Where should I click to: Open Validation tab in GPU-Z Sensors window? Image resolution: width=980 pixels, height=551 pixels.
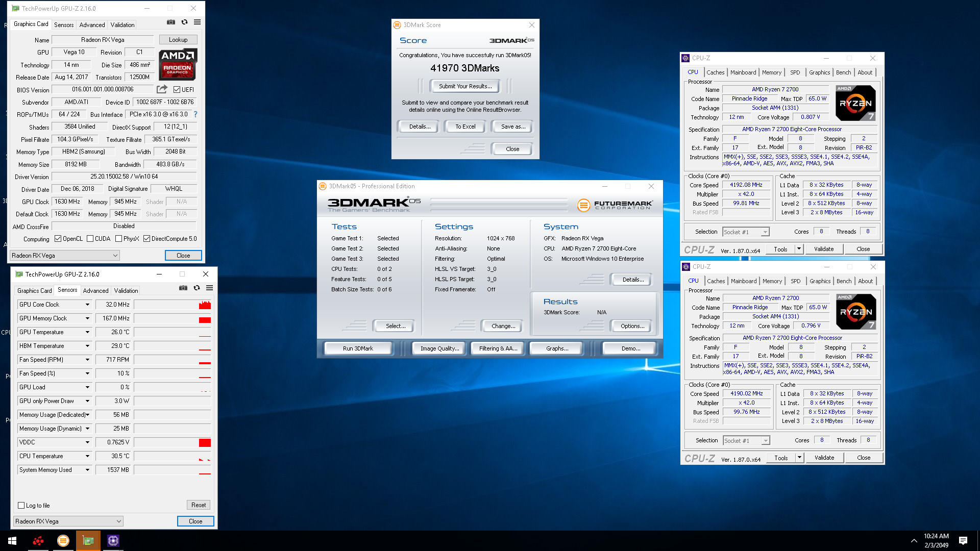[x=126, y=291]
